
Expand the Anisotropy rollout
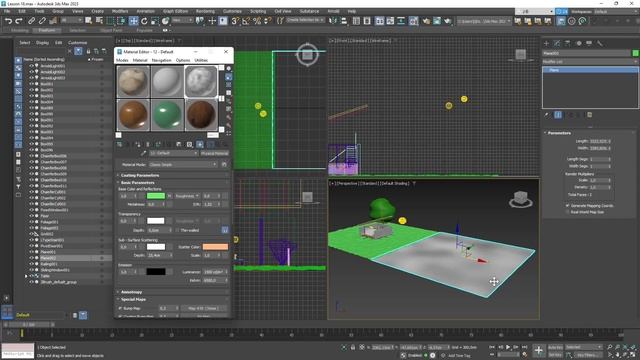(172, 292)
